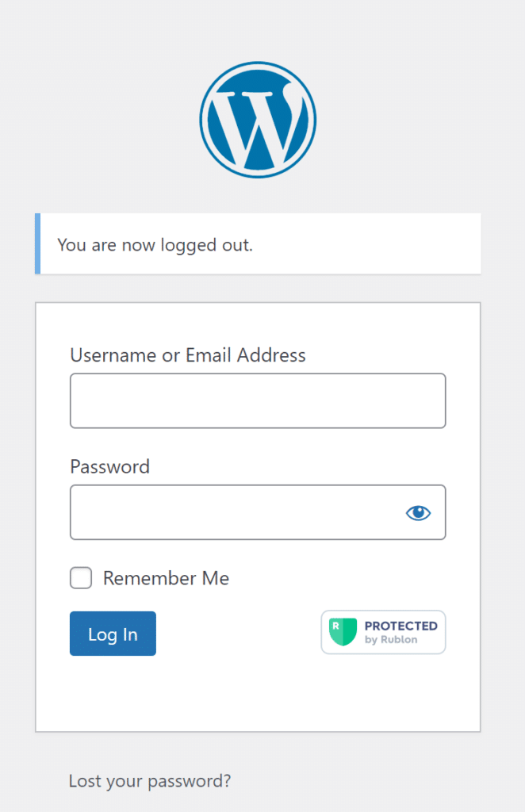The image size is (525, 812).
Task: Click the Password field label
Action: click(109, 466)
